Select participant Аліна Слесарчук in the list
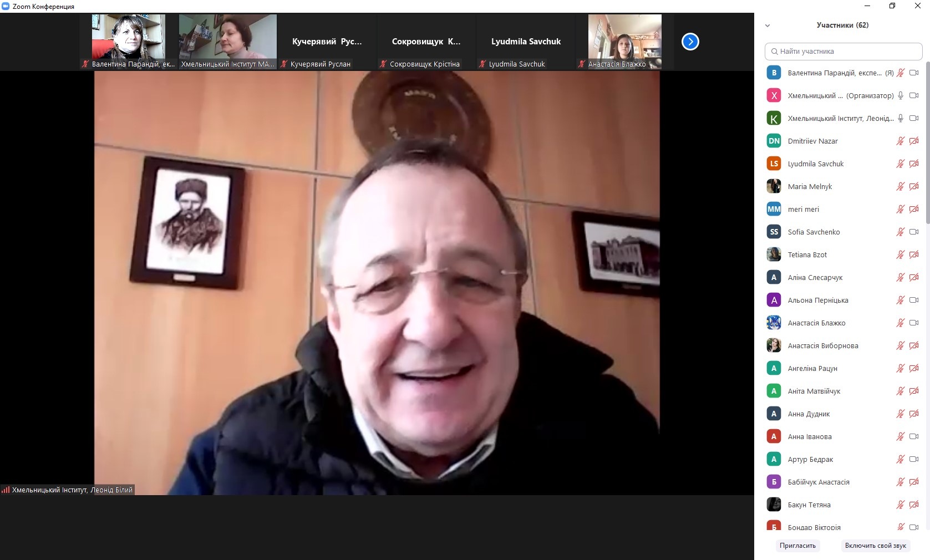Screen dimensions: 930x560 click(843, 277)
